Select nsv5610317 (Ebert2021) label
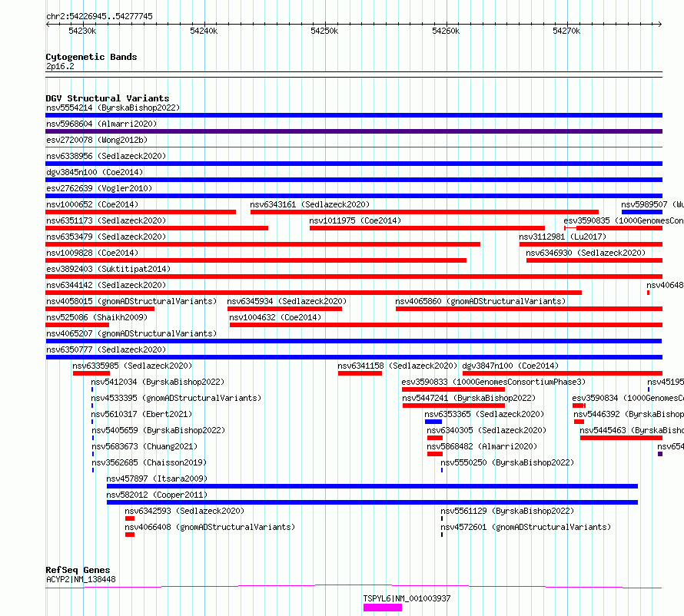 tap(141, 414)
